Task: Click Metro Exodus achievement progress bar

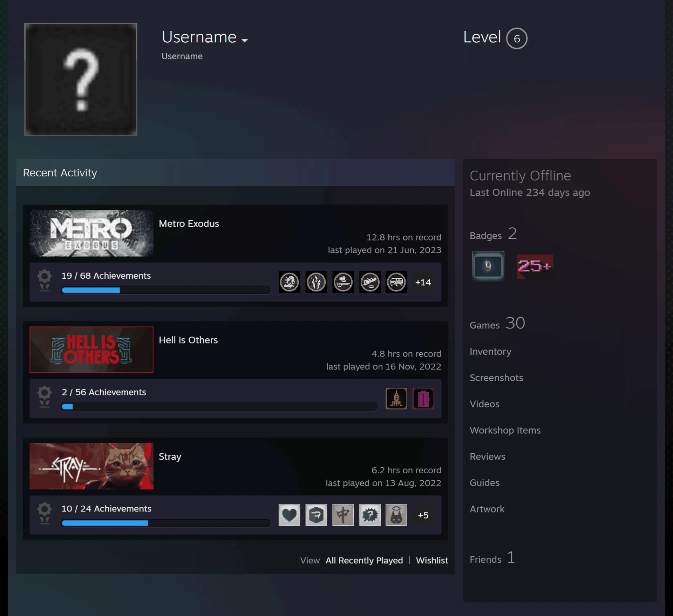Action: click(166, 290)
